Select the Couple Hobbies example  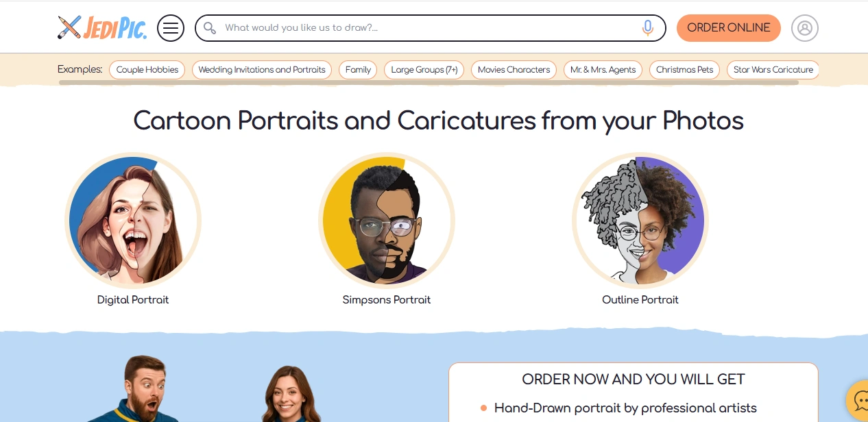click(x=147, y=70)
